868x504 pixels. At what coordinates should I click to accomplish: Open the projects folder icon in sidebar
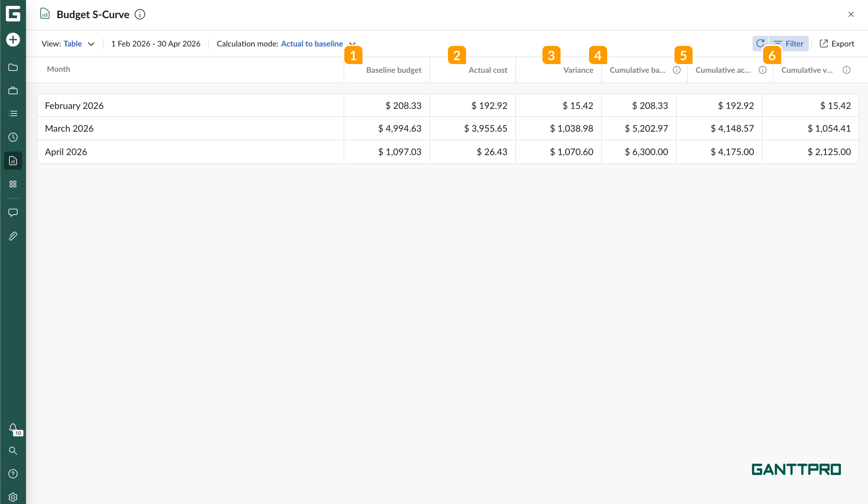(x=13, y=67)
